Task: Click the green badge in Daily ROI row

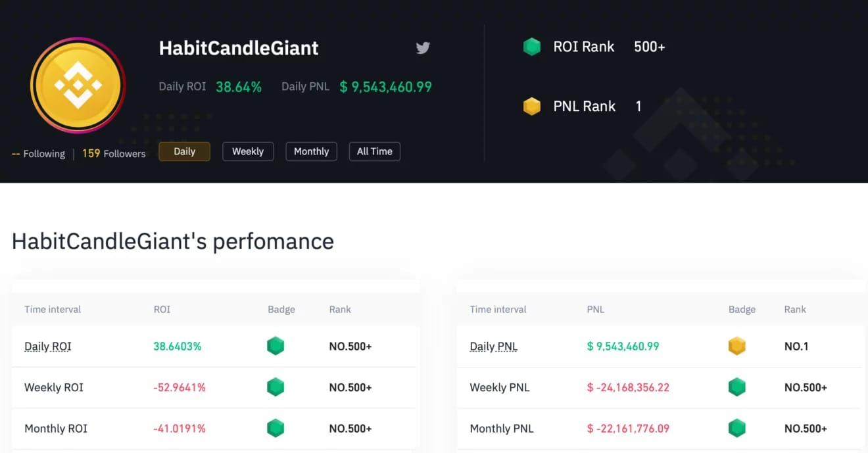Action: click(x=276, y=345)
